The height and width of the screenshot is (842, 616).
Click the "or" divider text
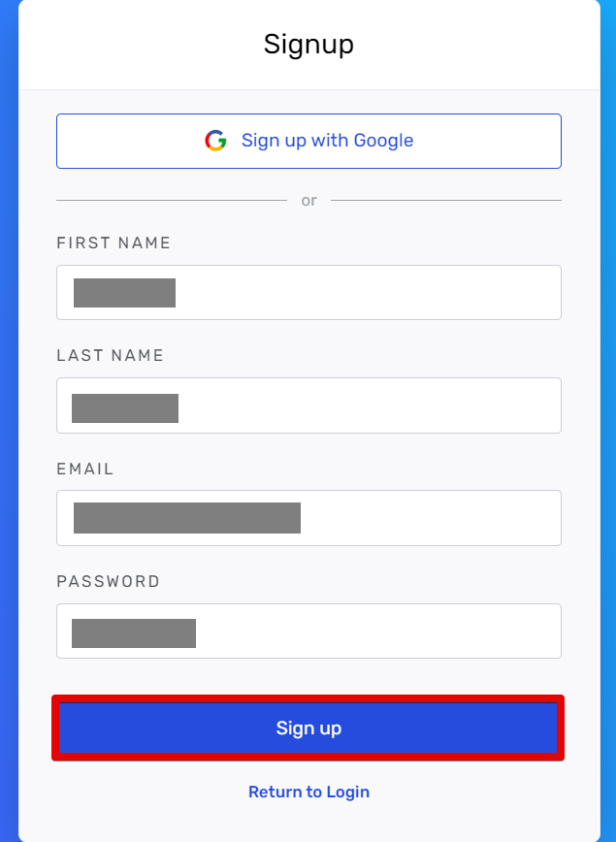tap(308, 200)
